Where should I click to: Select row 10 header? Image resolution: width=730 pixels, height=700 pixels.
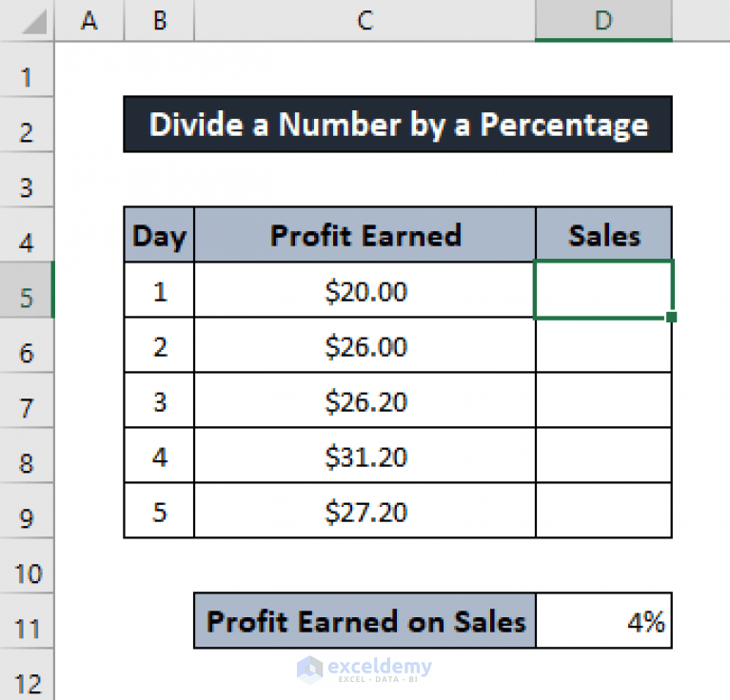[27, 566]
